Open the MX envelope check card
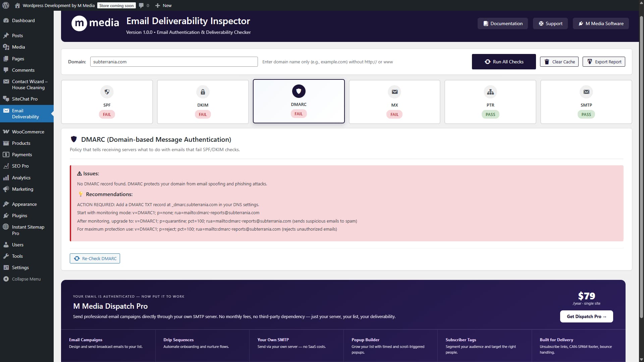Image resolution: width=644 pixels, height=362 pixels. 394,102
